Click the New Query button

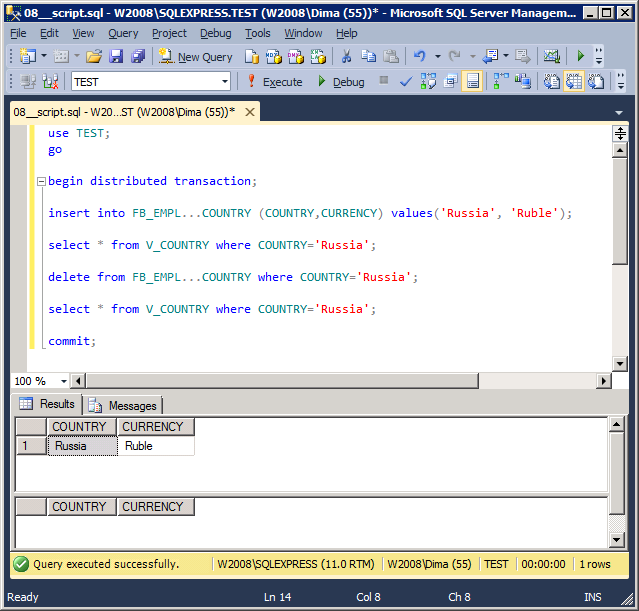[196, 57]
